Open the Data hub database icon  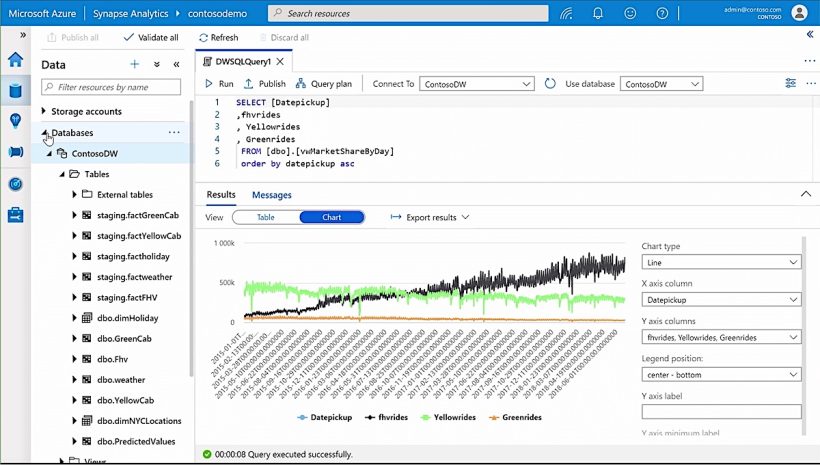(x=15, y=91)
